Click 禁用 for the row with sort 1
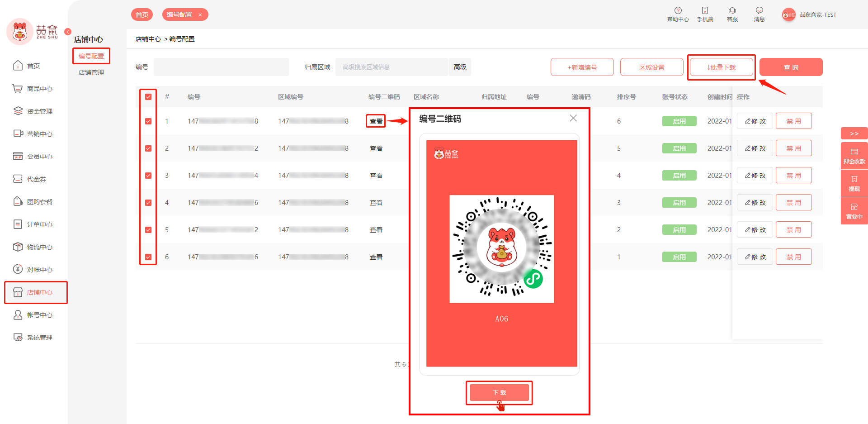This screenshot has height=424, width=868. click(794, 257)
